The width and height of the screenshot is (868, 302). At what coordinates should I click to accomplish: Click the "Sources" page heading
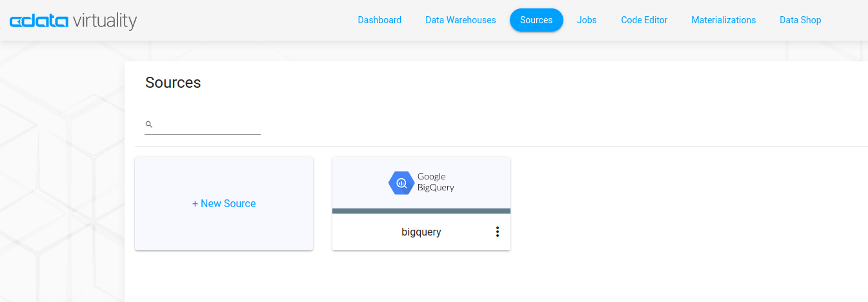pos(173,83)
